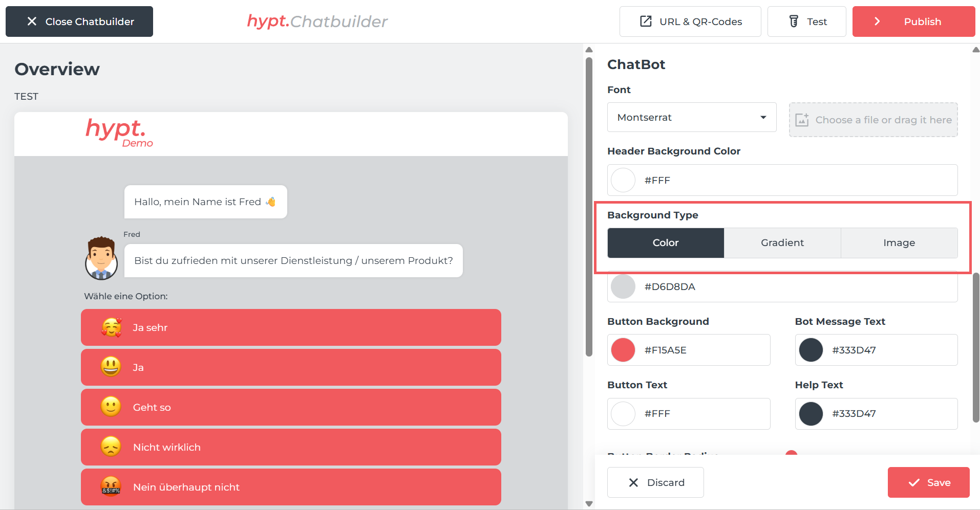Close the Chatbuilder via its label
Screen dimensions: 980x510
pyautogui.click(x=90, y=21)
